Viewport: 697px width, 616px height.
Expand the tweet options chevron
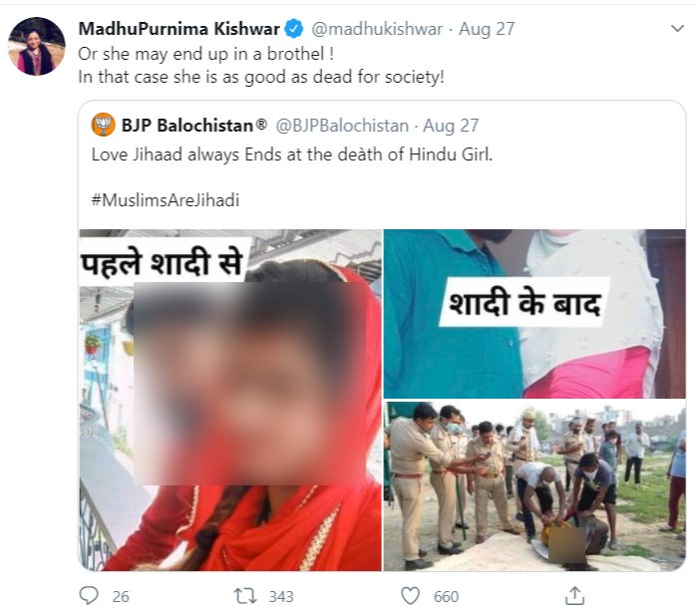[677, 29]
